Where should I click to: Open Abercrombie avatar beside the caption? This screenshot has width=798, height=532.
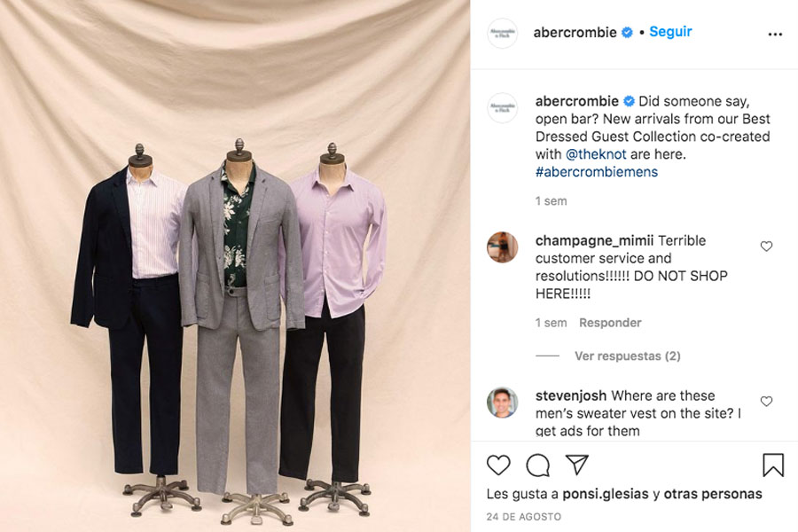pyautogui.click(x=503, y=107)
